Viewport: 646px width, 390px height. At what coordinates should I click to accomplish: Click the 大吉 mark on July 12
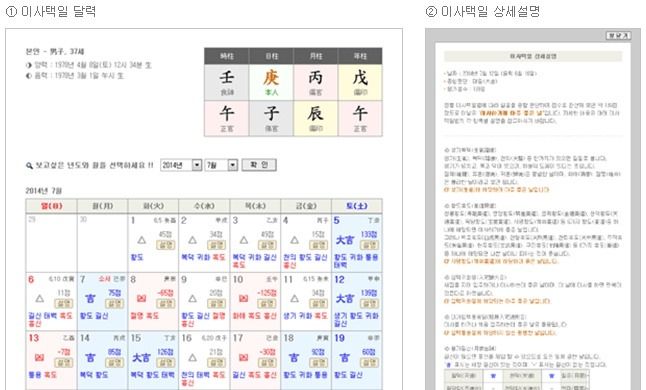(344, 298)
